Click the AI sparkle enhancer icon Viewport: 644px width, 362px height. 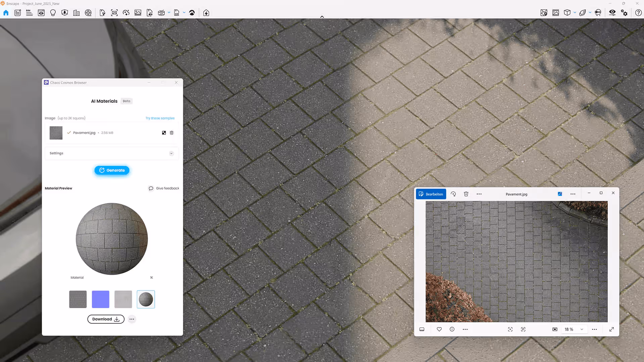126,13
